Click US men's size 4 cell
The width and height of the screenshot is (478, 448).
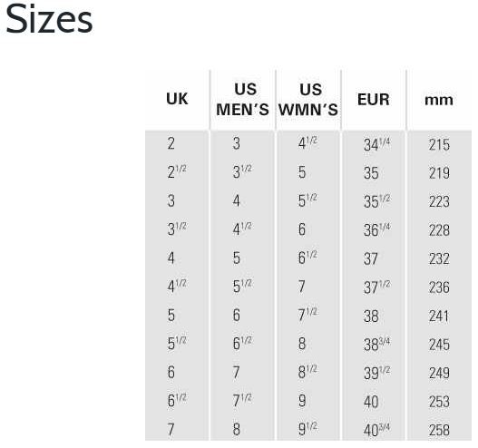click(x=237, y=201)
